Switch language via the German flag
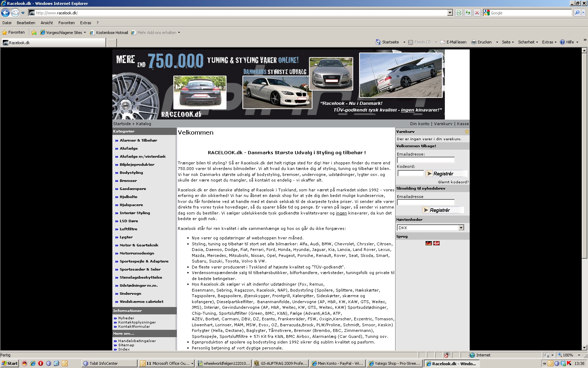This screenshot has height=368, width=588. 428,243
